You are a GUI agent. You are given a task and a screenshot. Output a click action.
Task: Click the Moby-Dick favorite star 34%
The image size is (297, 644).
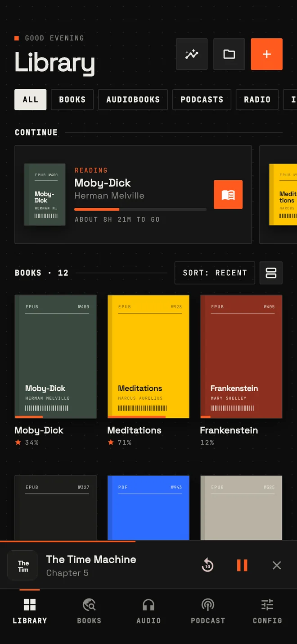coord(18,443)
